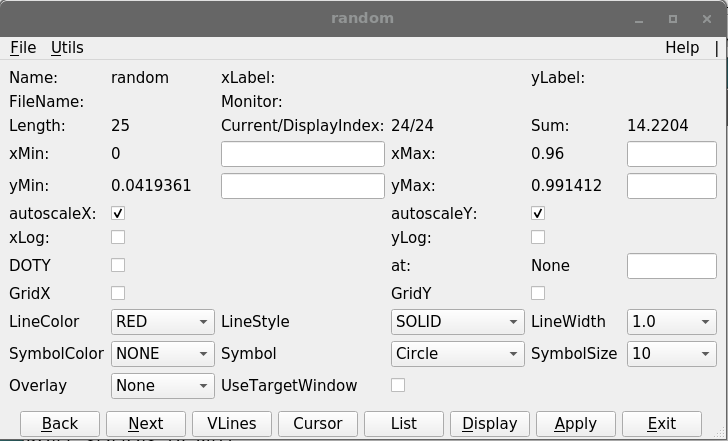Turn on GridX checkbox

pyautogui.click(x=118, y=293)
